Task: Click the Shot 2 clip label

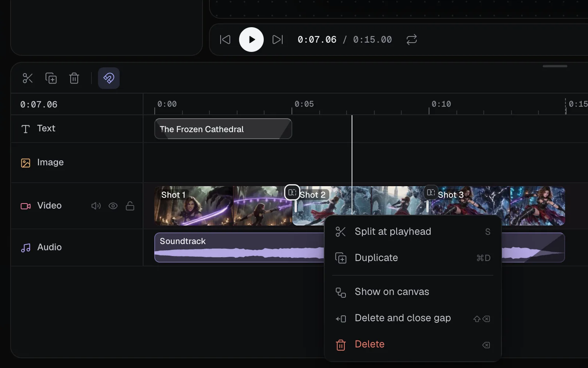Action: (313, 195)
